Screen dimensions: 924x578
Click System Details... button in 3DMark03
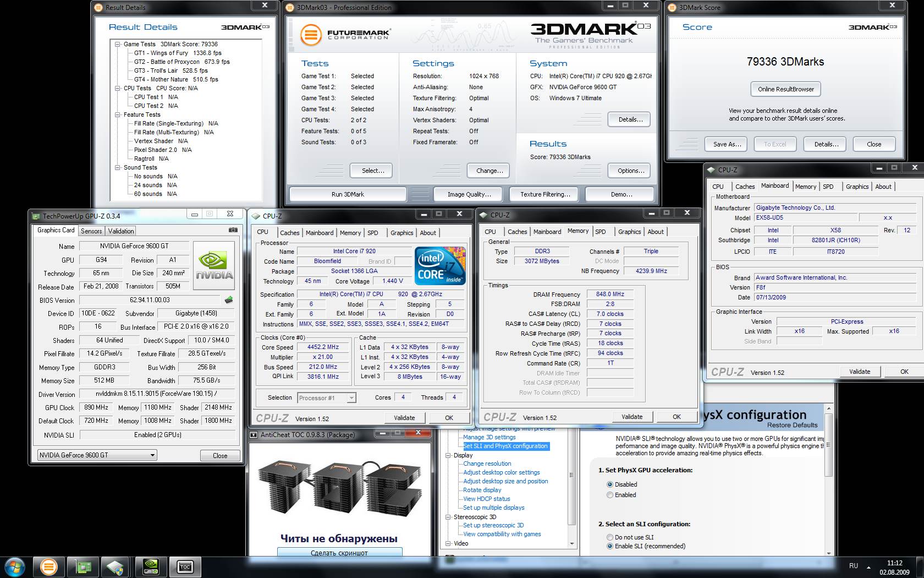tap(630, 119)
